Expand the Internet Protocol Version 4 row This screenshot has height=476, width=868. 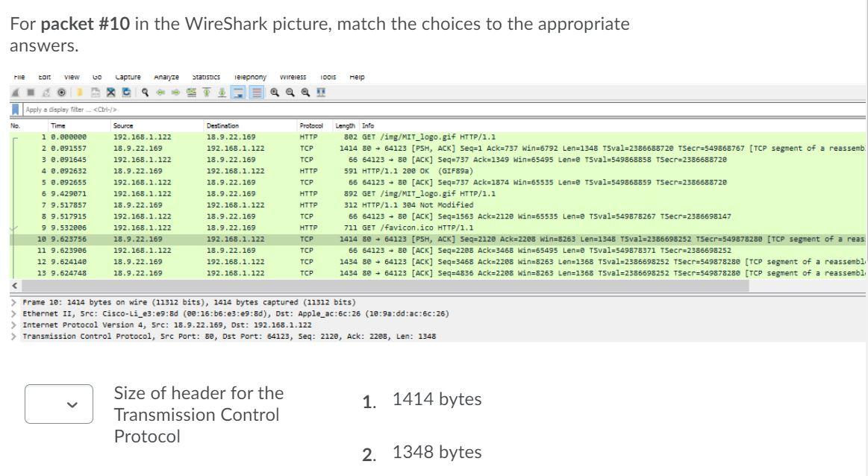(13, 325)
